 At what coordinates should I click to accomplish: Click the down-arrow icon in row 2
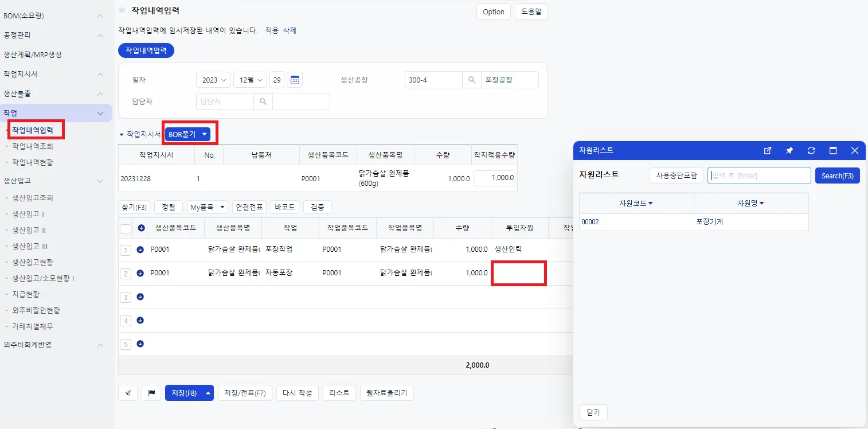tap(140, 273)
